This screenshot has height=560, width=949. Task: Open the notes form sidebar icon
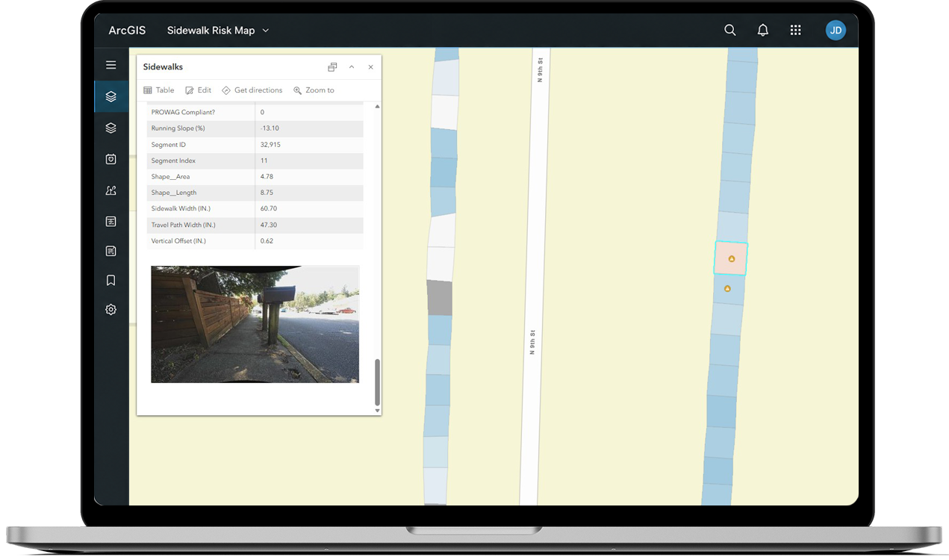(x=111, y=251)
